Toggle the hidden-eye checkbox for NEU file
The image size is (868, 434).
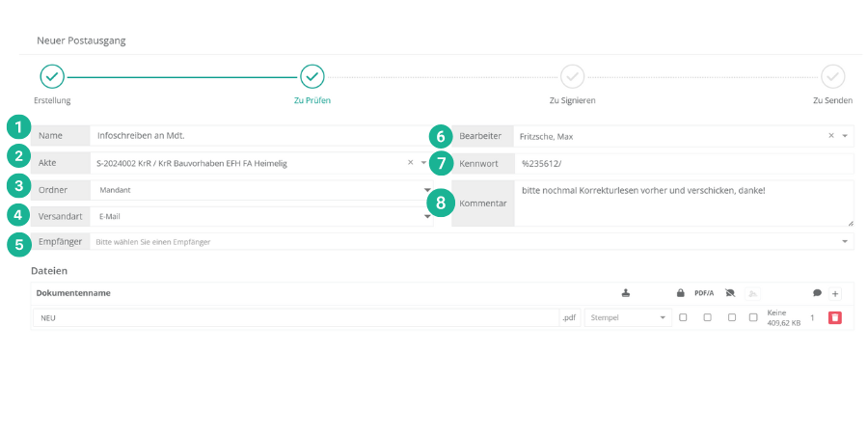731,317
